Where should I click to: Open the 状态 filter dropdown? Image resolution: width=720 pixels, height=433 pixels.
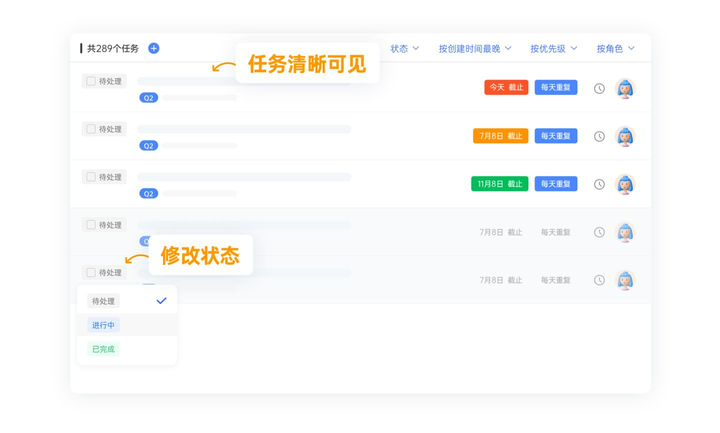[405, 48]
